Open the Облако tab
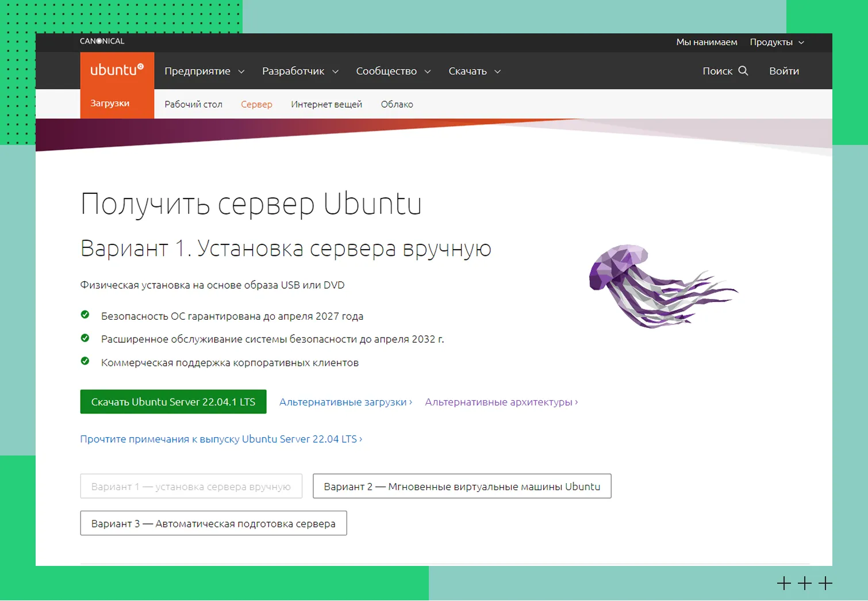The height and width of the screenshot is (601, 868). point(397,105)
